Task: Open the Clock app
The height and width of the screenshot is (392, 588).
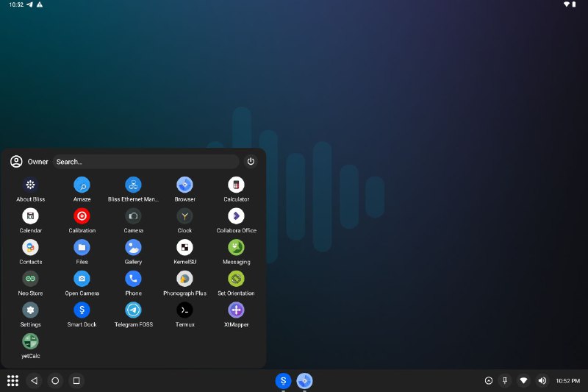Action: pos(184,216)
